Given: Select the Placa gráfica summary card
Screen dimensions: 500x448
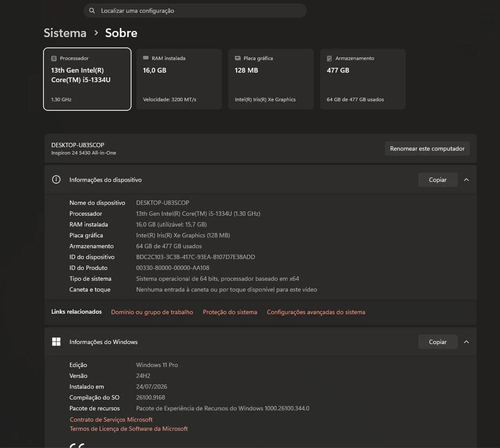Looking at the screenshot, I should click(x=271, y=79).
